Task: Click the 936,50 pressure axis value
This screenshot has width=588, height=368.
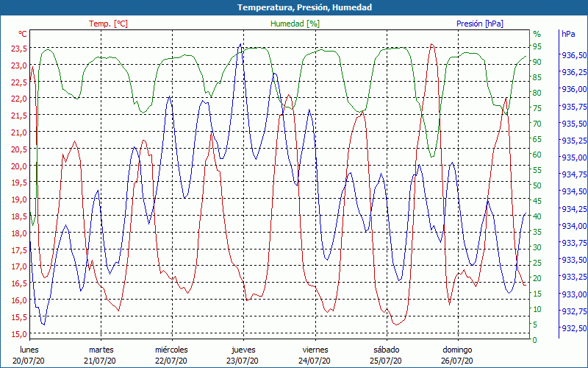Action: pos(574,55)
